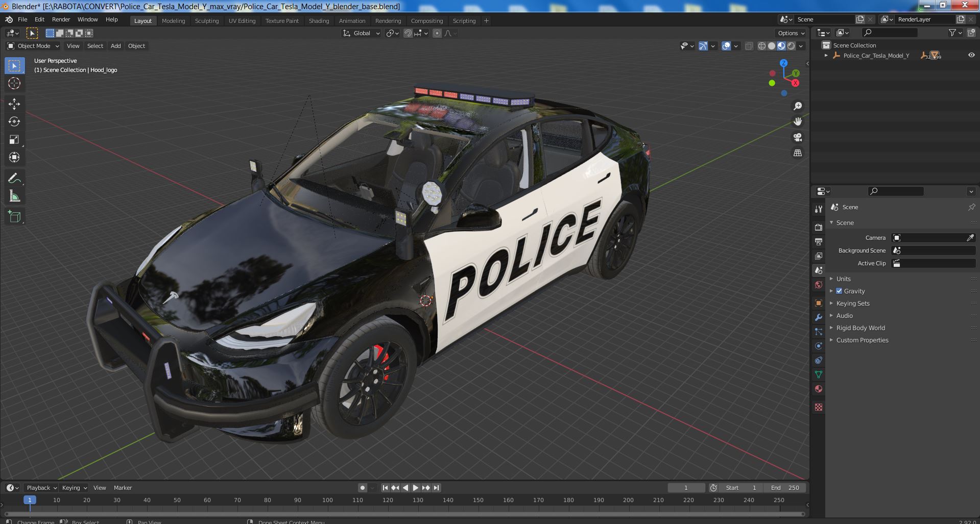980x524 pixels.
Task: Open the viewport Add menu
Action: (x=116, y=46)
